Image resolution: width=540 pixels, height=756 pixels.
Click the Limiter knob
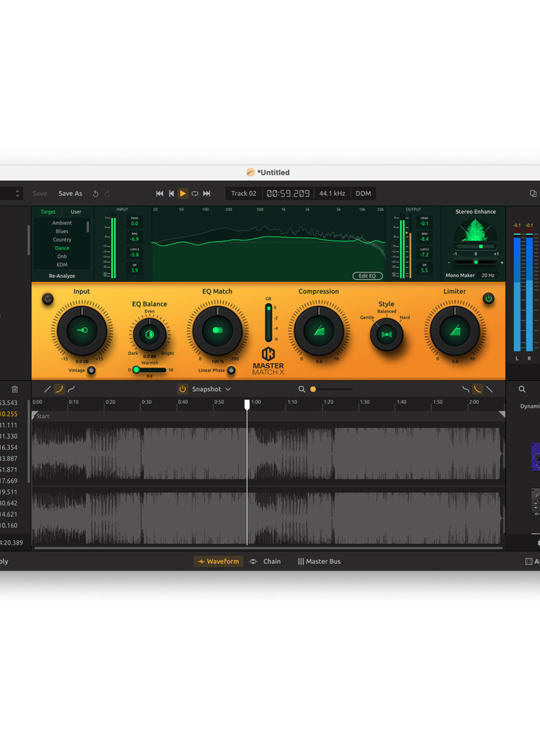click(x=455, y=330)
